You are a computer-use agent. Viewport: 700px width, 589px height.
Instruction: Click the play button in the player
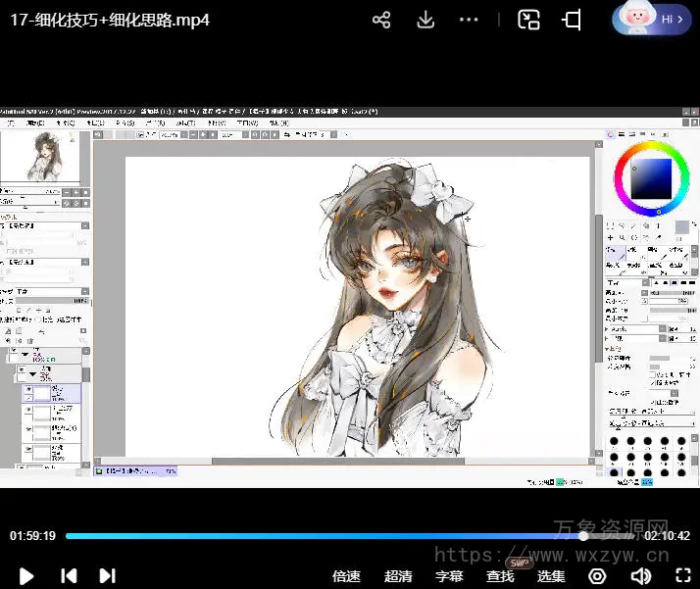tap(26, 576)
